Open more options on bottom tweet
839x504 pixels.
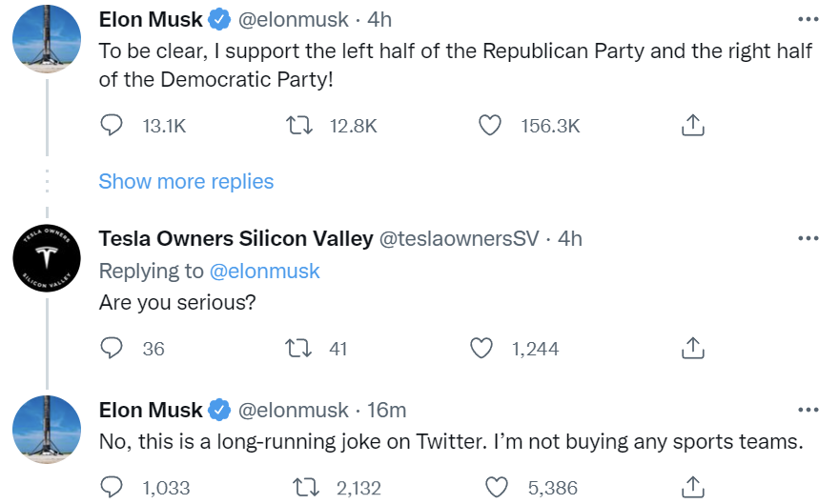coord(807,410)
